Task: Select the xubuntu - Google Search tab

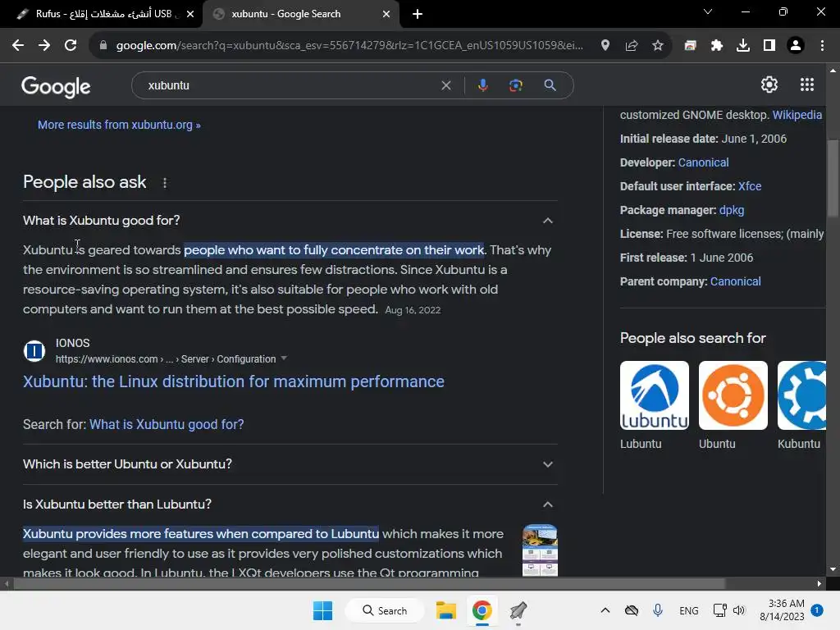Action: tap(300, 14)
